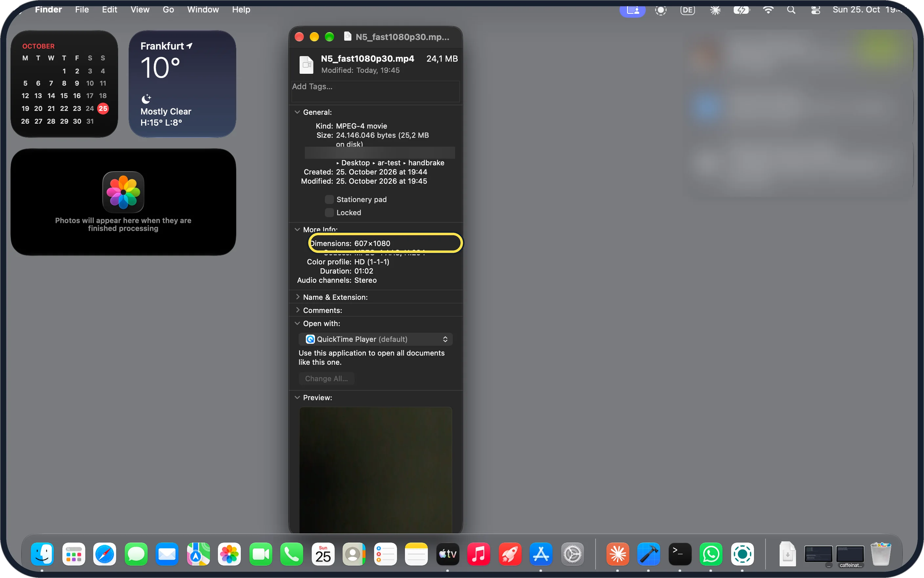The image size is (924, 578).
Task: Open the File menu
Action: (82, 10)
